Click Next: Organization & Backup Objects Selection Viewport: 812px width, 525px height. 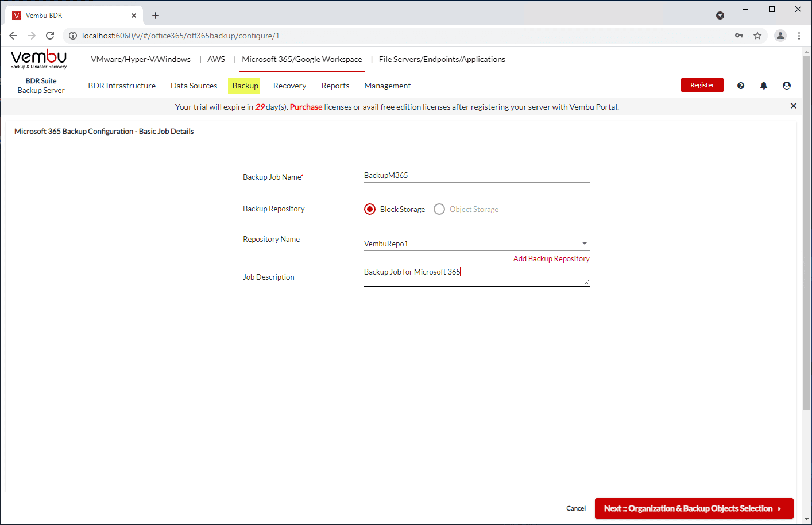pyautogui.click(x=694, y=508)
